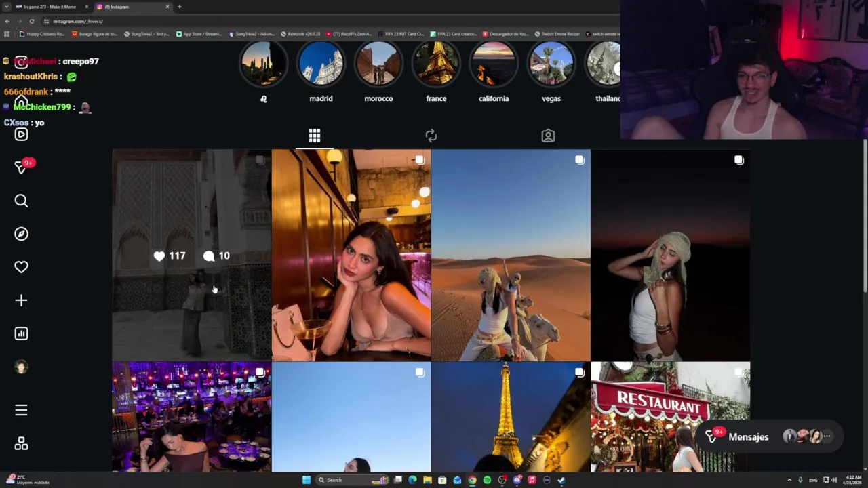Image resolution: width=868 pixels, height=488 pixels.
Task: Show hidden system tray icons
Action: click(x=789, y=480)
